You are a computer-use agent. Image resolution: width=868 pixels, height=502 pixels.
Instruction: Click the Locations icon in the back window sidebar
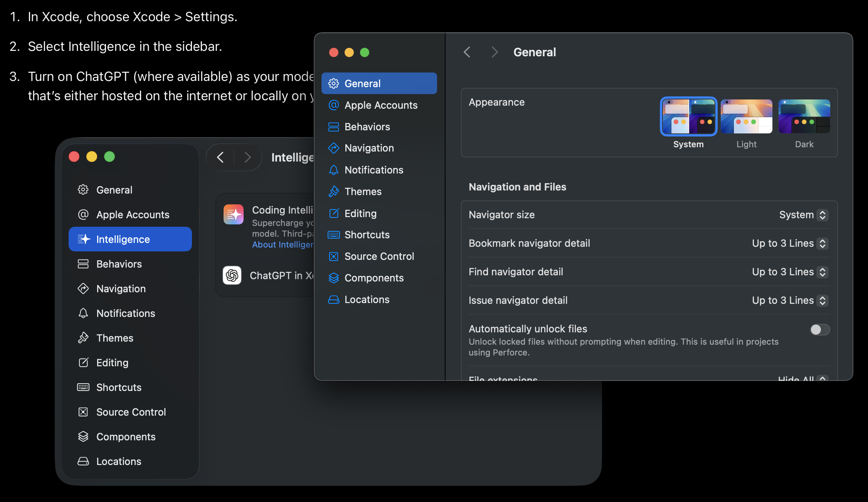pyautogui.click(x=83, y=461)
